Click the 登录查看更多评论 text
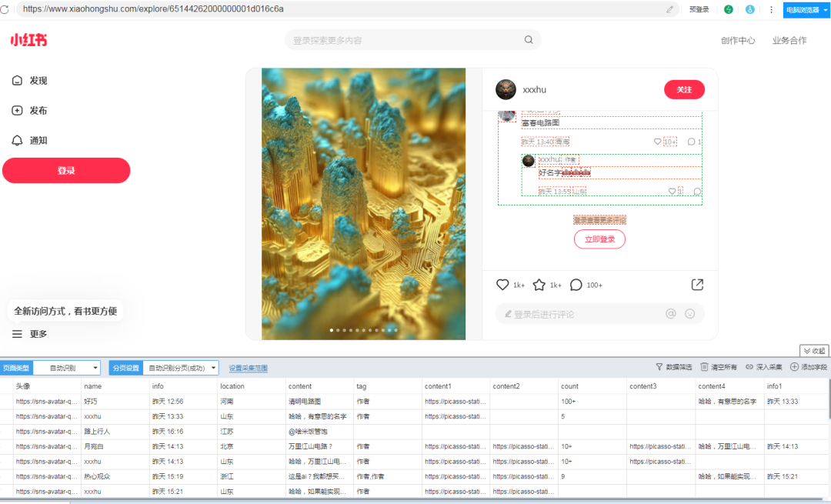This screenshot has width=831, height=504. (599, 220)
